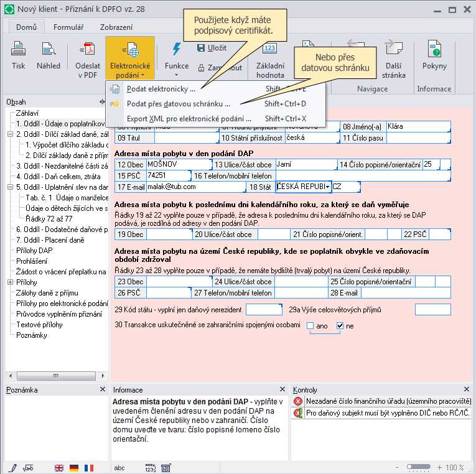Viewport: 476px width, 474px height.
Task: Switch to the Formulář ribbon tab
Action: click(x=68, y=27)
